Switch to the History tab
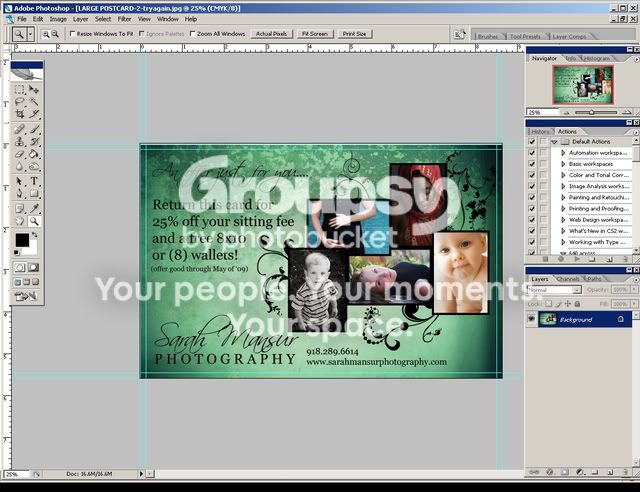This screenshot has width=640, height=492. [540, 131]
